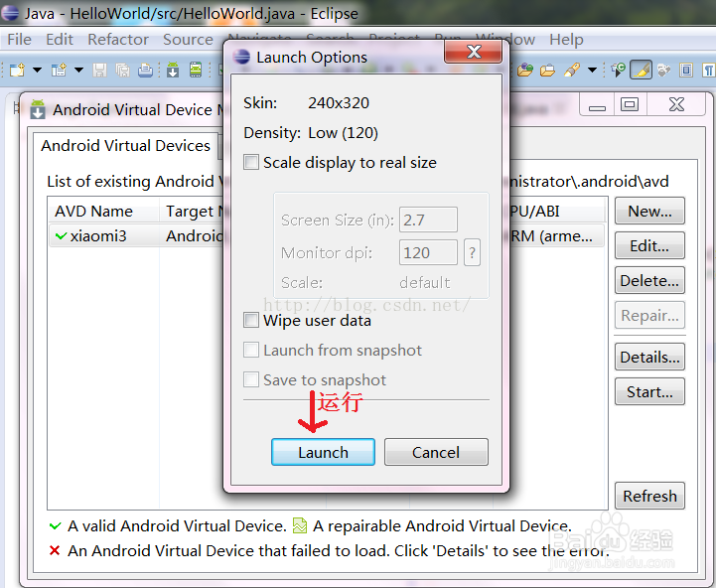Enable Scale display to real size checkbox
This screenshot has height=588, width=716.
click(x=250, y=162)
